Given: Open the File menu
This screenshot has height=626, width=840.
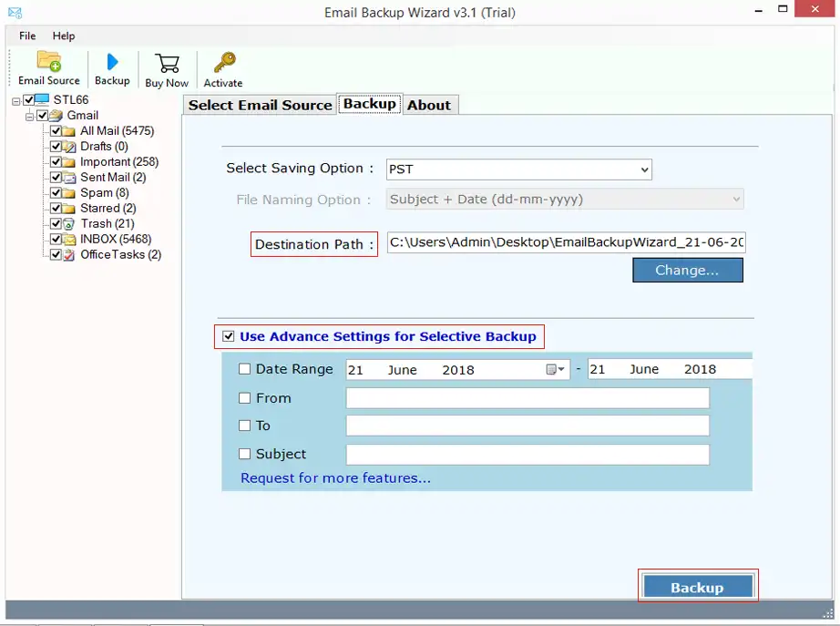Looking at the screenshot, I should click(27, 36).
